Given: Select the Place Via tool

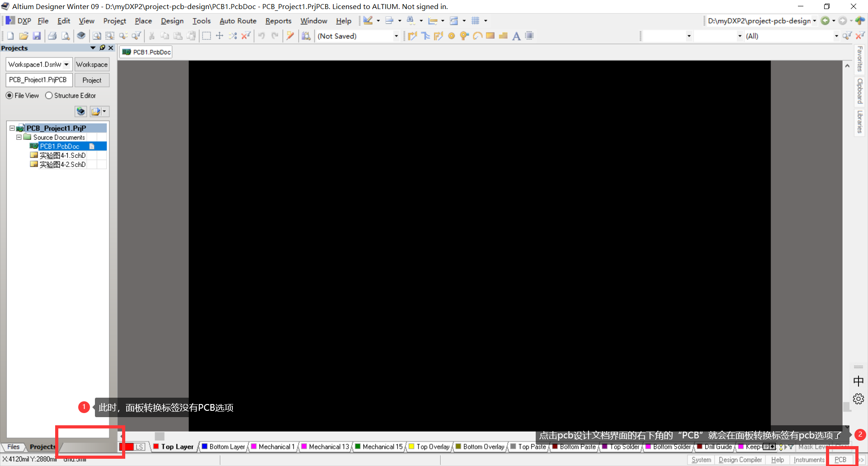Looking at the screenshot, I should click(464, 36).
